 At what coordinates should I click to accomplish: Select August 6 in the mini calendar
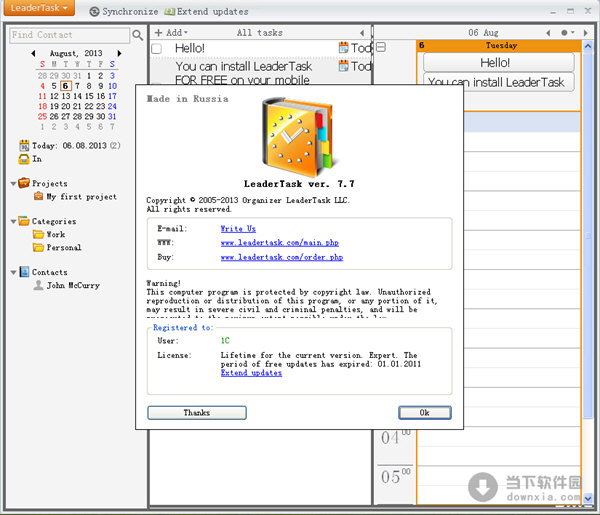65,86
